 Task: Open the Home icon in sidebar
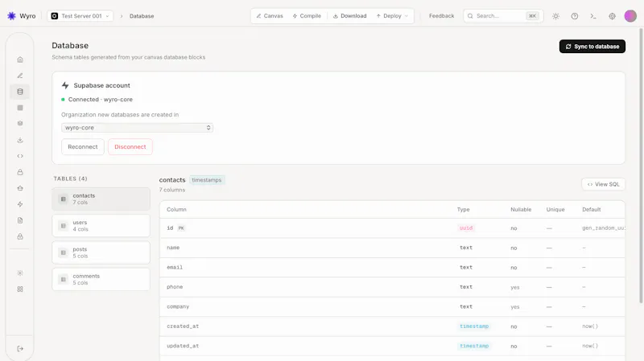click(20, 59)
